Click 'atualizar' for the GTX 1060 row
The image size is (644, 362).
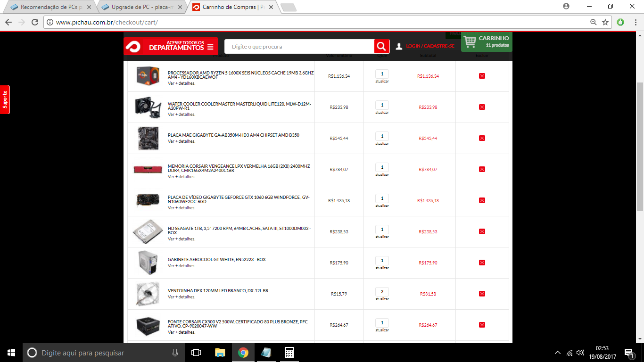coord(382,206)
